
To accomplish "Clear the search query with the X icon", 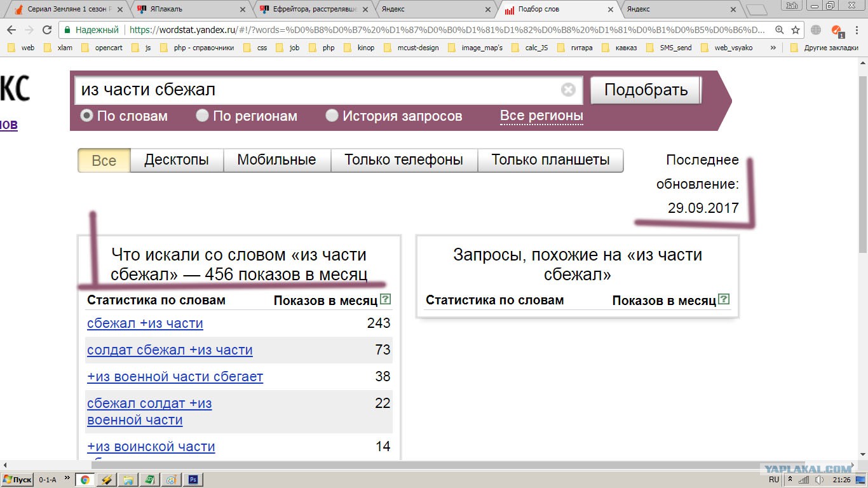I will [568, 90].
